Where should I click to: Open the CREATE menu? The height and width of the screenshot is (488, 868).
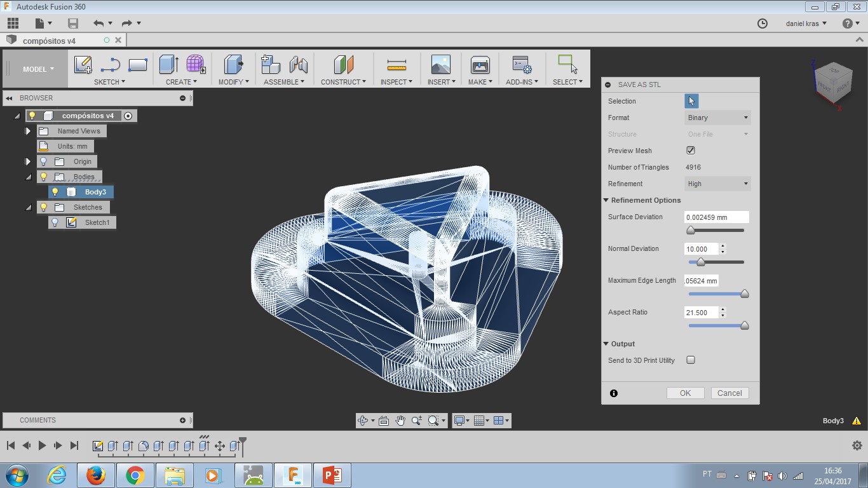pos(181,82)
